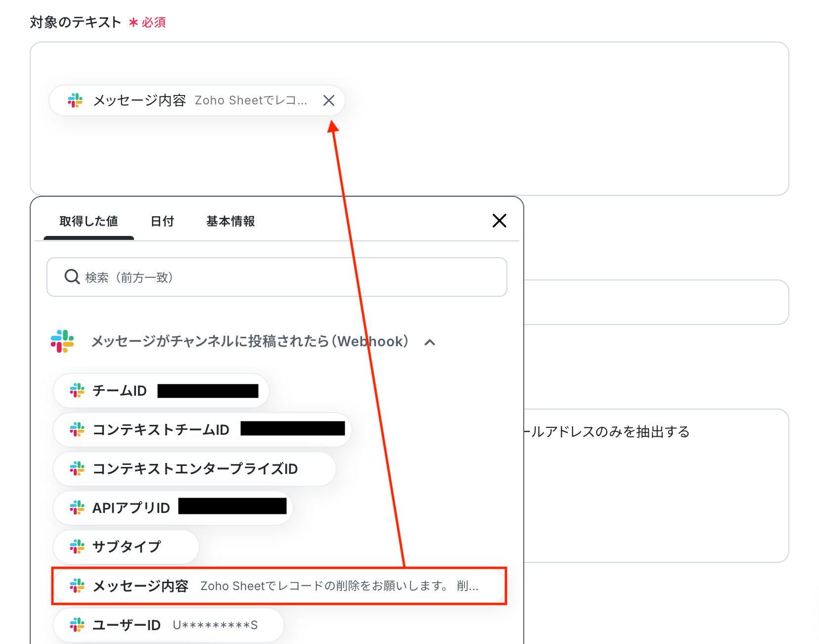Focus the 検索（前方一致） search field
The height and width of the screenshot is (644, 819).
(277, 277)
